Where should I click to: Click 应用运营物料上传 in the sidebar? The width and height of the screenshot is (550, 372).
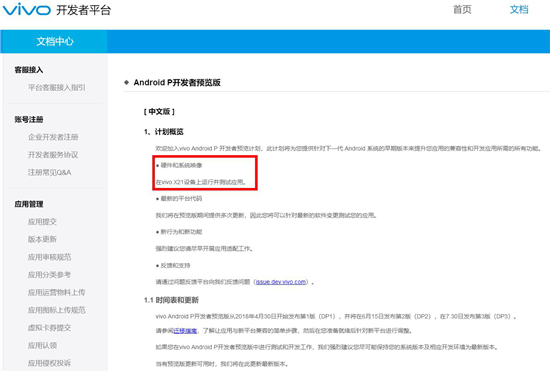[x=56, y=292]
